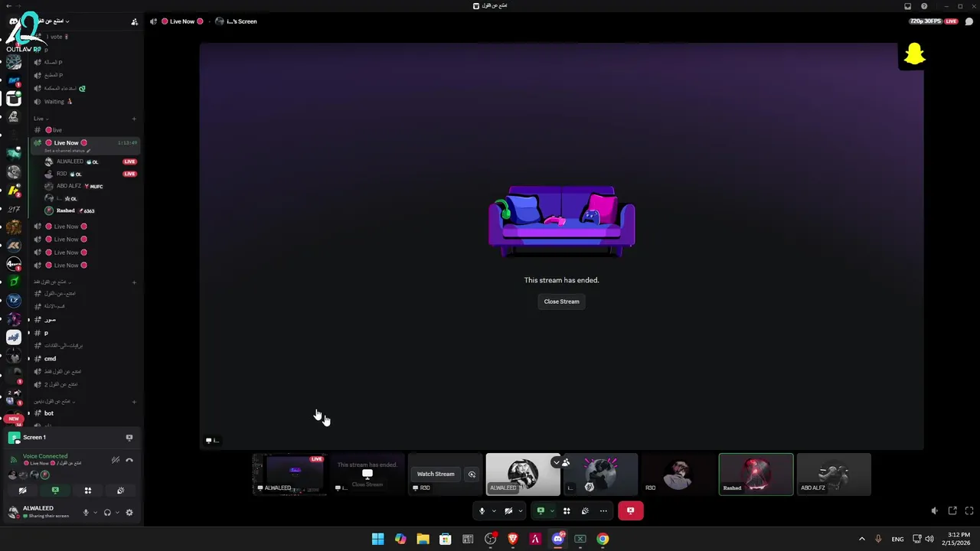
Task: Select ABO ALFZ's participant tile
Action: [834, 474]
